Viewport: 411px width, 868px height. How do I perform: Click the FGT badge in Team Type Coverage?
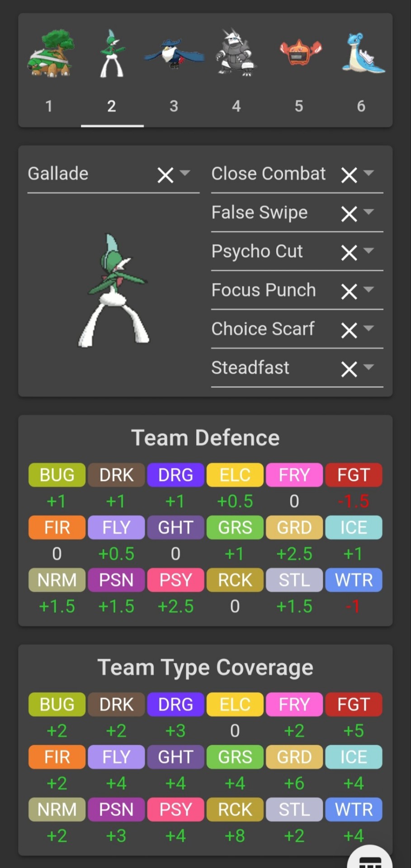tap(354, 704)
